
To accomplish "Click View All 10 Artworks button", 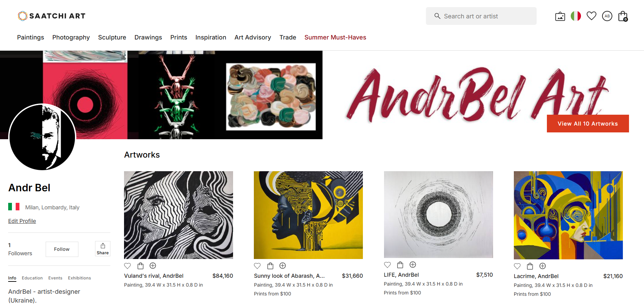I will point(588,124).
